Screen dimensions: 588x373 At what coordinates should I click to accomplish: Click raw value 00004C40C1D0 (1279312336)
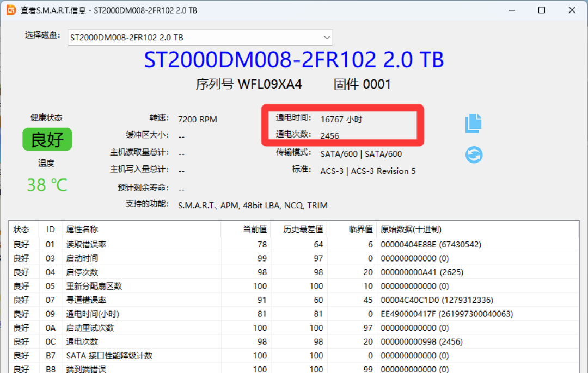tap(437, 300)
